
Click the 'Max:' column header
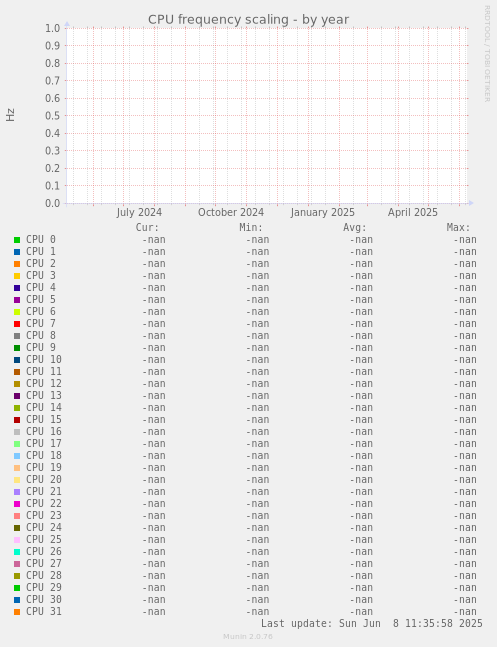pos(458,227)
